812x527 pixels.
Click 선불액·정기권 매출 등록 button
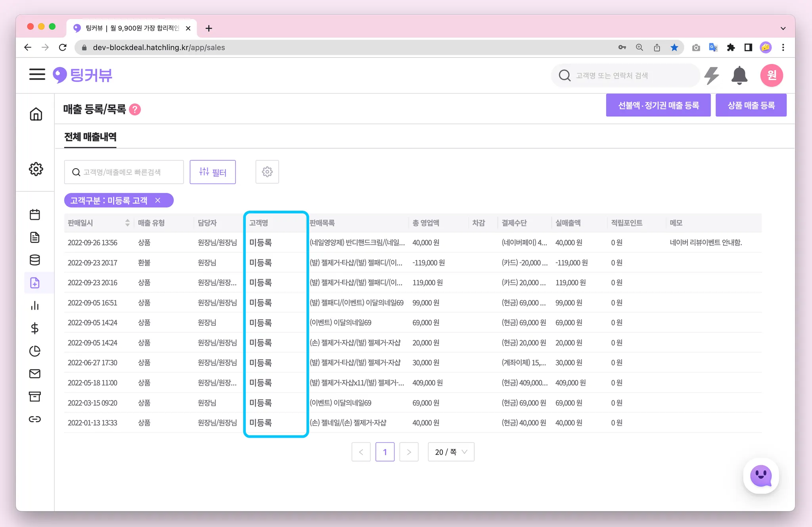click(658, 106)
